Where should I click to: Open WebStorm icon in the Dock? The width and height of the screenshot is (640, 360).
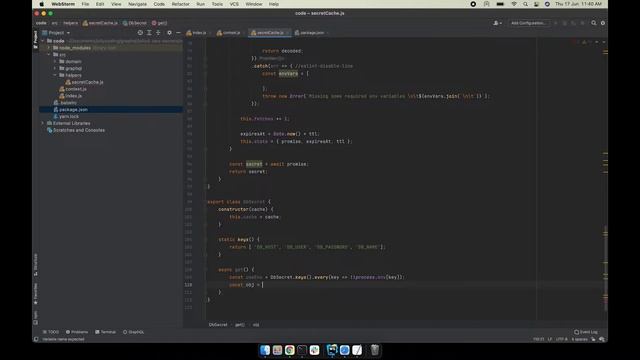[x=332, y=350]
